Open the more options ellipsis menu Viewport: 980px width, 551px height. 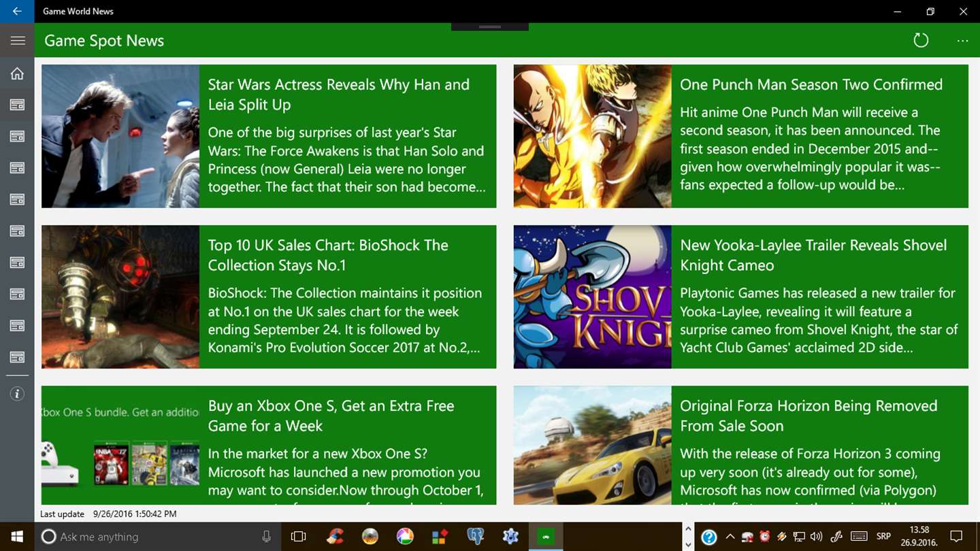962,41
